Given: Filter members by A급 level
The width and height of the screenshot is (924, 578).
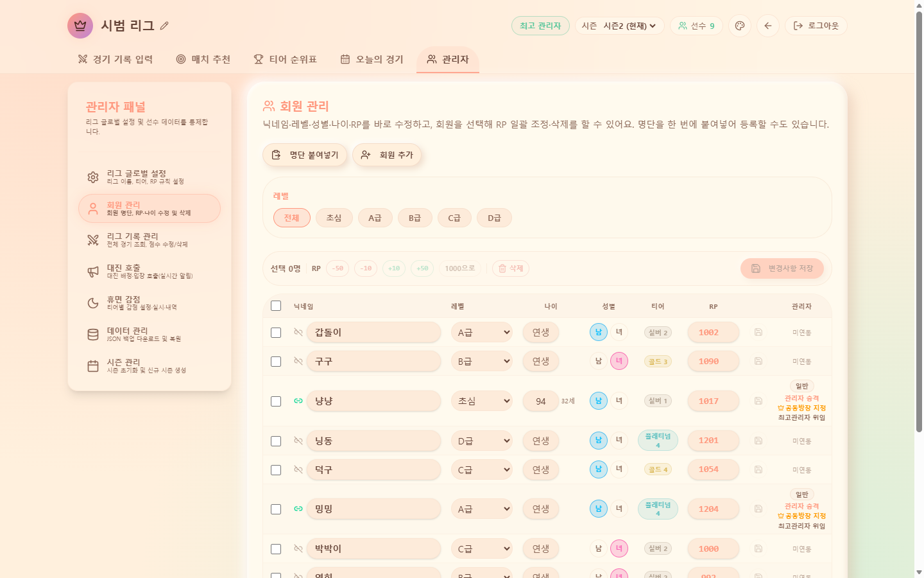Looking at the screenshot, I should click(375, 218).
